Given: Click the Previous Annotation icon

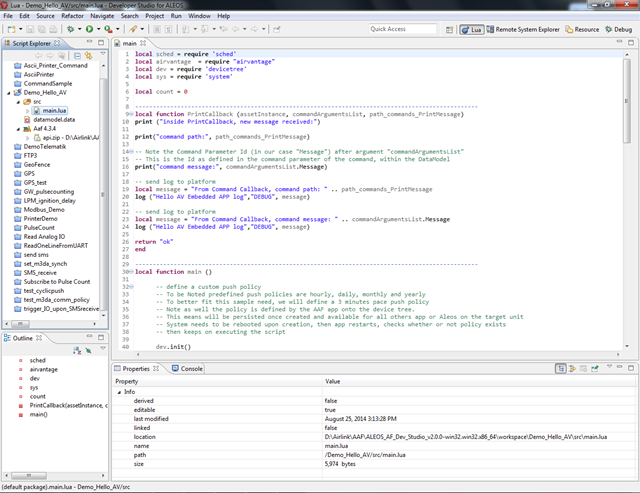Looking at the screenshot, I should [x=205, y=29].
